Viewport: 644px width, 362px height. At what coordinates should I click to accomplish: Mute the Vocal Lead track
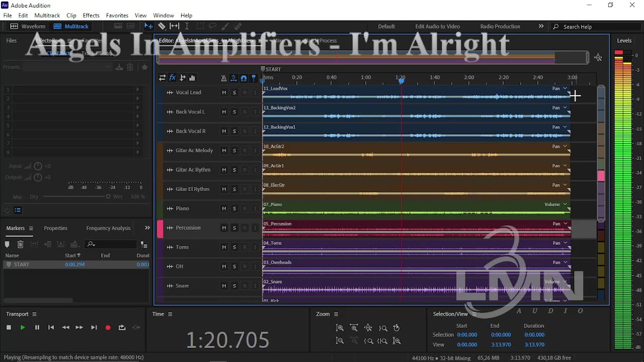[x=224, y=93]
